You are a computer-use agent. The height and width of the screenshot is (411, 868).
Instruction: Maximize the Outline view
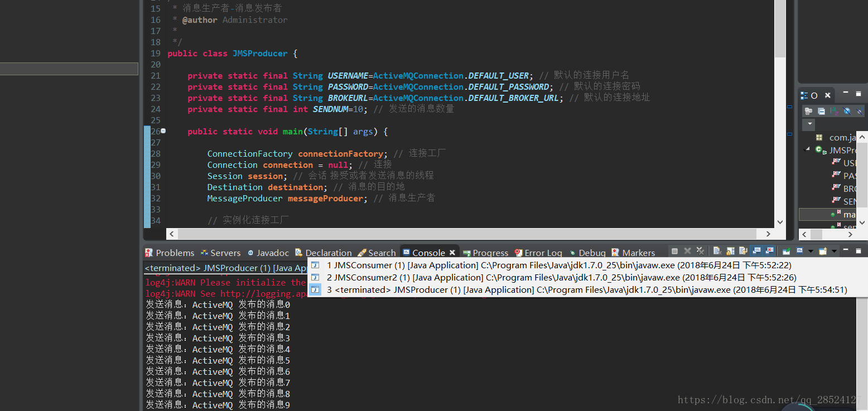(859, 94)
